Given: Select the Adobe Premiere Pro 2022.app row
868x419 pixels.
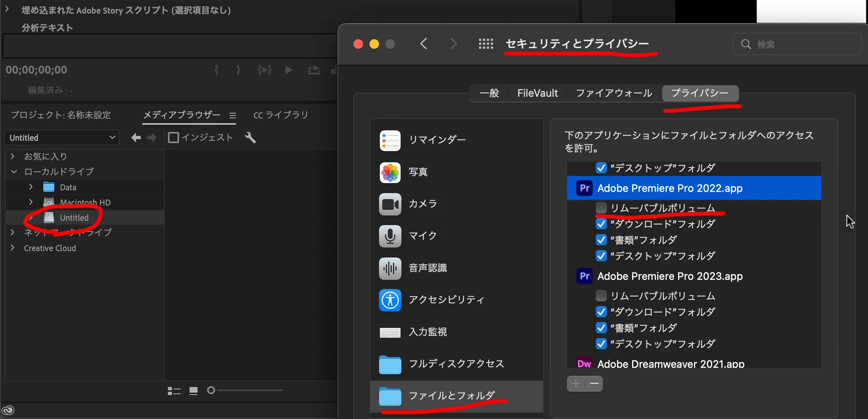Looking at the screenshot, I should point(694,188).
